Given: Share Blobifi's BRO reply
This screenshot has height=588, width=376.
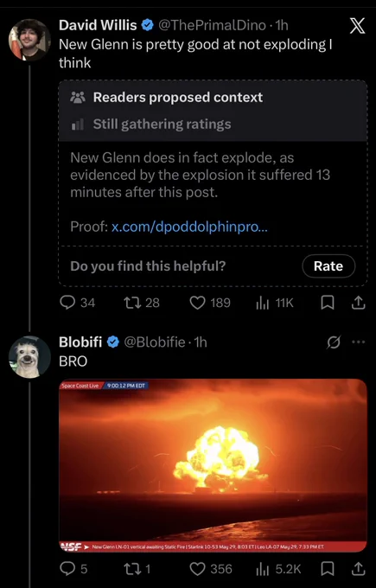Looking at the screenshot, I should (358, 569).
